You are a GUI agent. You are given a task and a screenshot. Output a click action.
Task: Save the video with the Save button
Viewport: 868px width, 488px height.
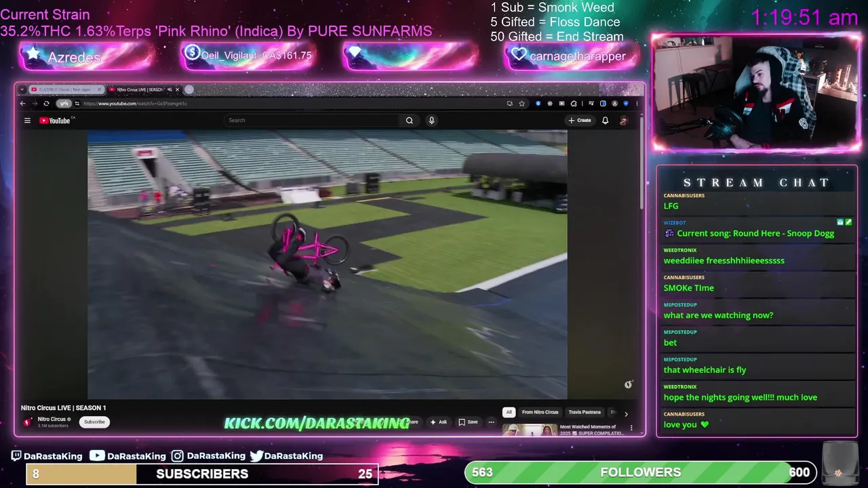coord(468,422)
